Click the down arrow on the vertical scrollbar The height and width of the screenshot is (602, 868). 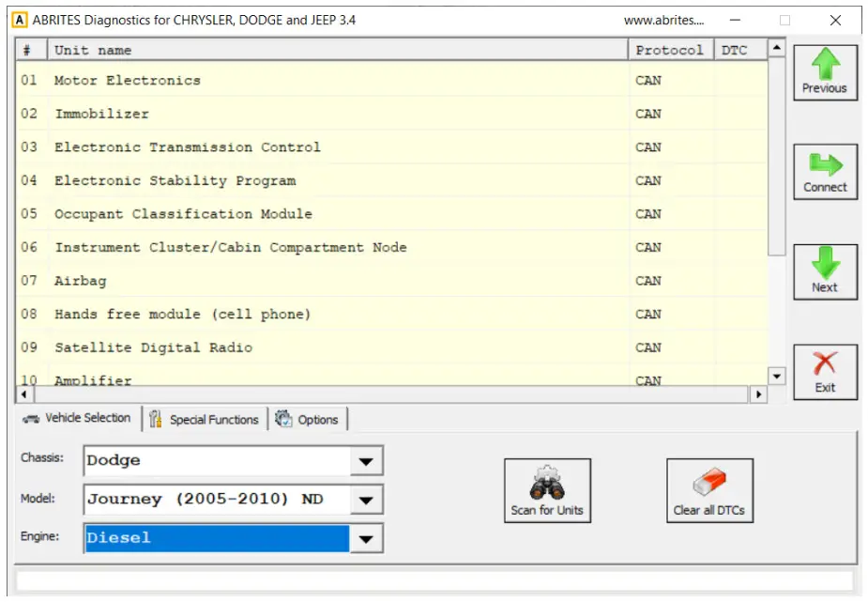point(777,375)
